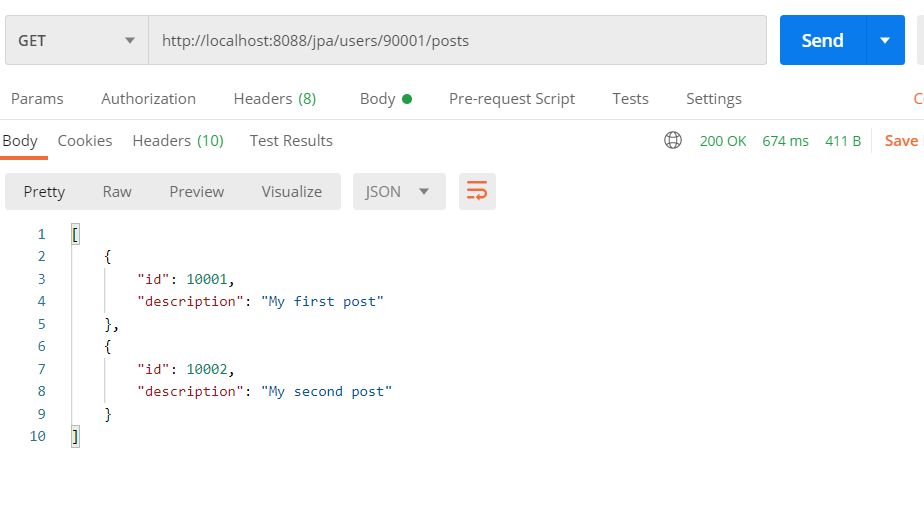Click the 674 ms response time
Viewport: 924px width, 513px height.
coord(786,141)
